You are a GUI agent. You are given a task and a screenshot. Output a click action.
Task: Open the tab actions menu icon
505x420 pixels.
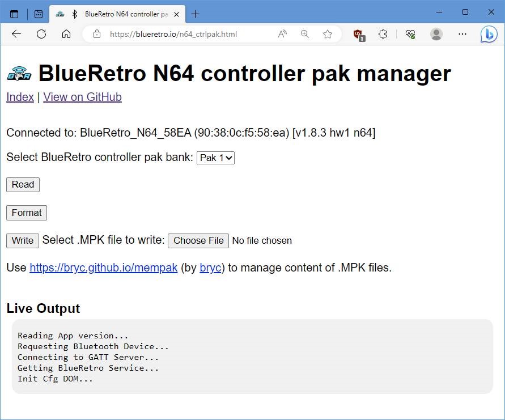pos(39,14)
